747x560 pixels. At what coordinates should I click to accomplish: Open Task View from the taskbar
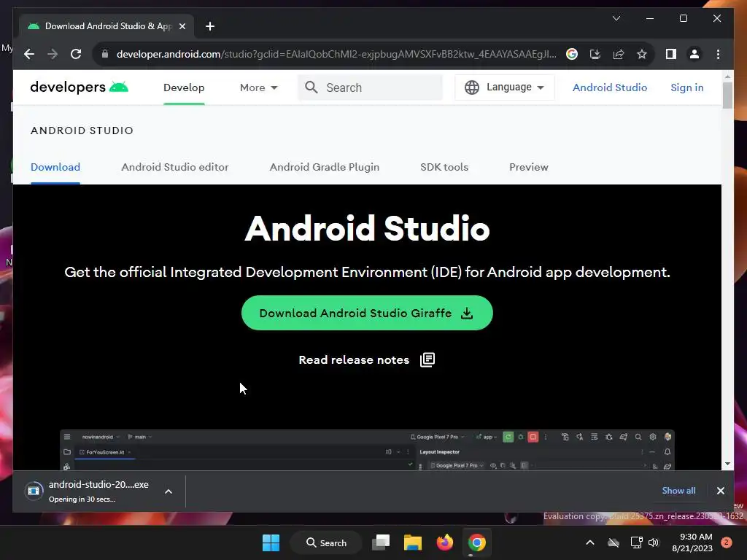pos(381,542)
